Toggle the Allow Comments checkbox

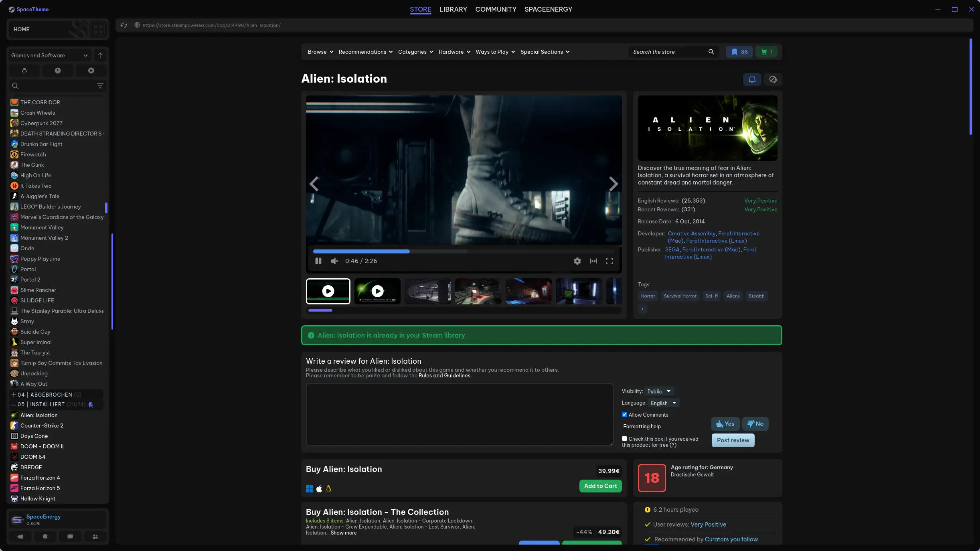[624, 415]
